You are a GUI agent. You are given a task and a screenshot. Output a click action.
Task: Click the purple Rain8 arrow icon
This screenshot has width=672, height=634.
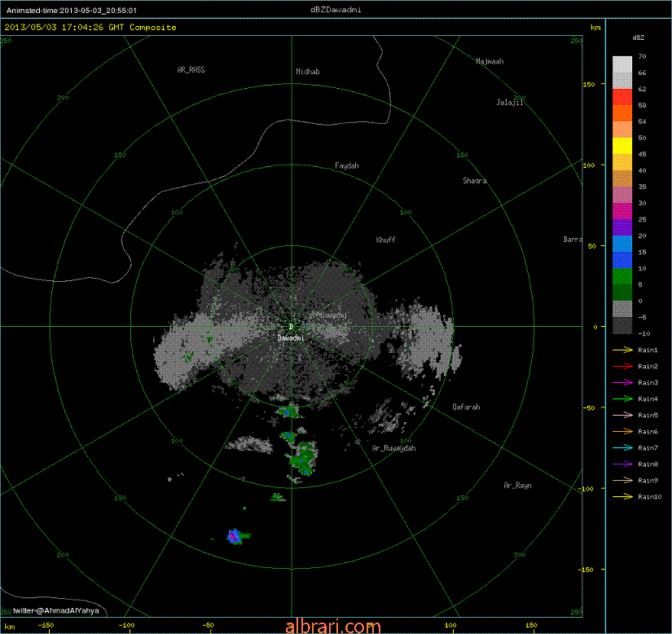click(622, 464)
